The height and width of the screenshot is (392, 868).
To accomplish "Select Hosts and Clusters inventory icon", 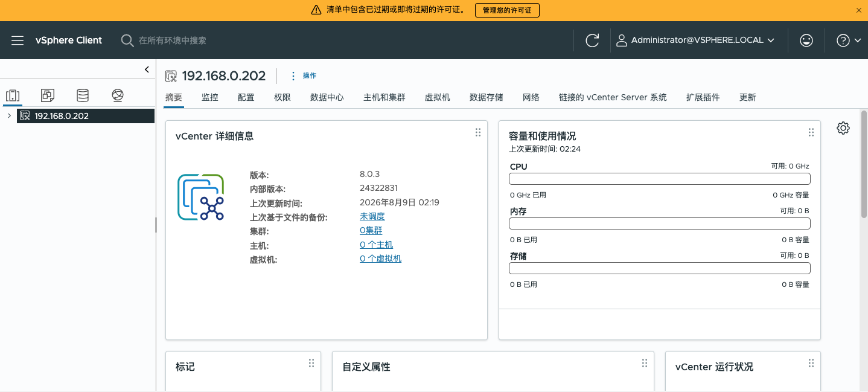I will (13, 95).
